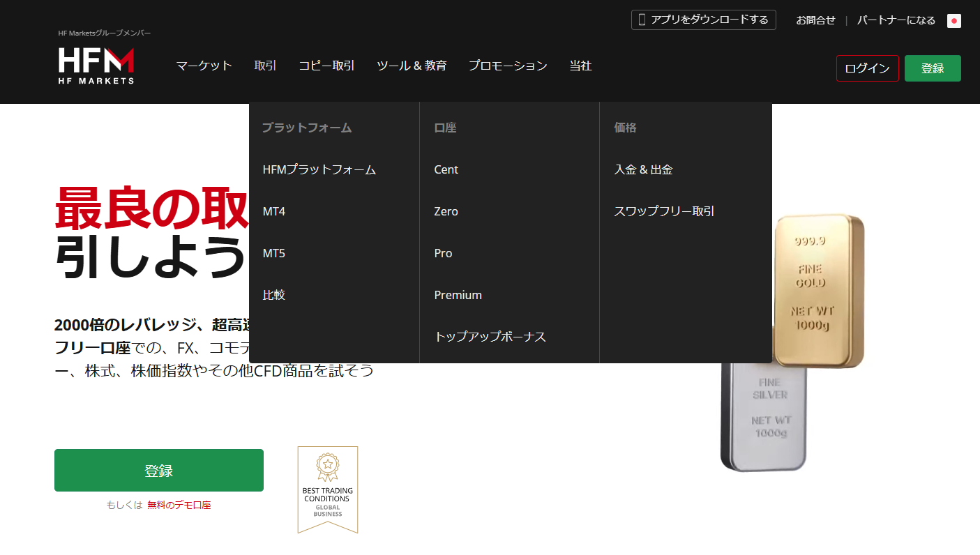This screenshot has width=980, height=555.
Task: Click the プラットフォーム column heading
Action: [307, 128]
